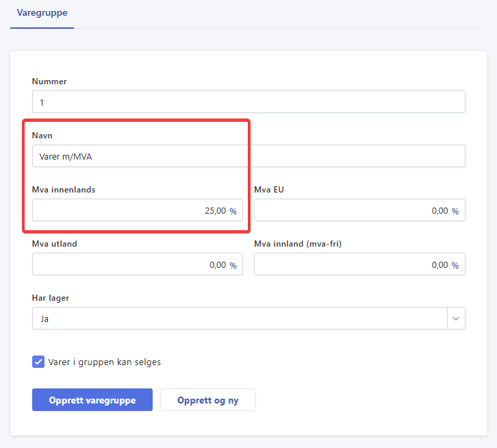This screenshot has height=448, width=497.
Task: Click the Navn field label
Action: (x=42, y=136)
